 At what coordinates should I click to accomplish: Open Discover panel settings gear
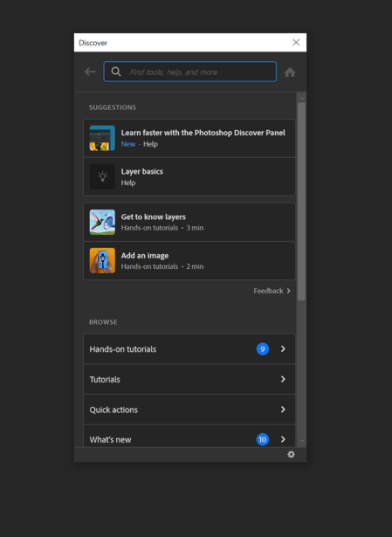(x=291, y=454)
